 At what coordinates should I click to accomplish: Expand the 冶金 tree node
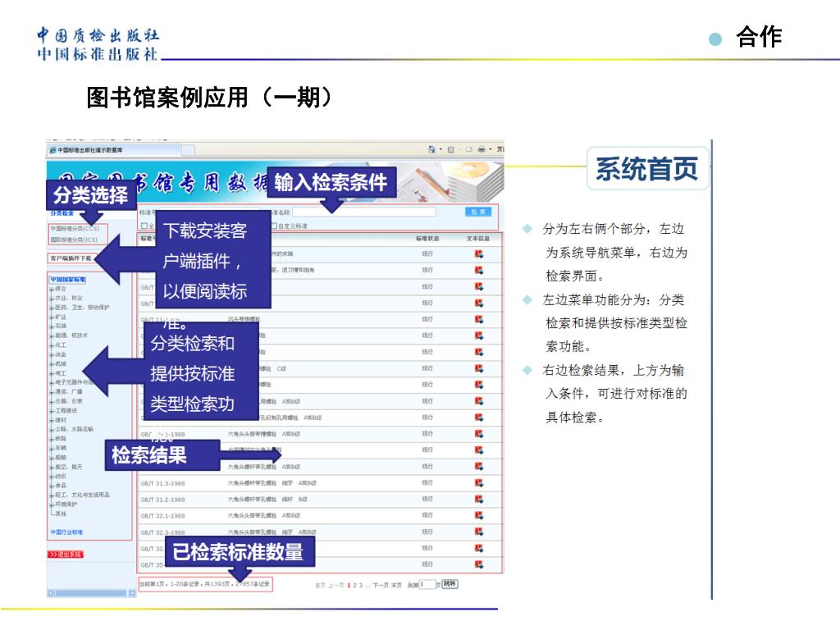[52, 354]
